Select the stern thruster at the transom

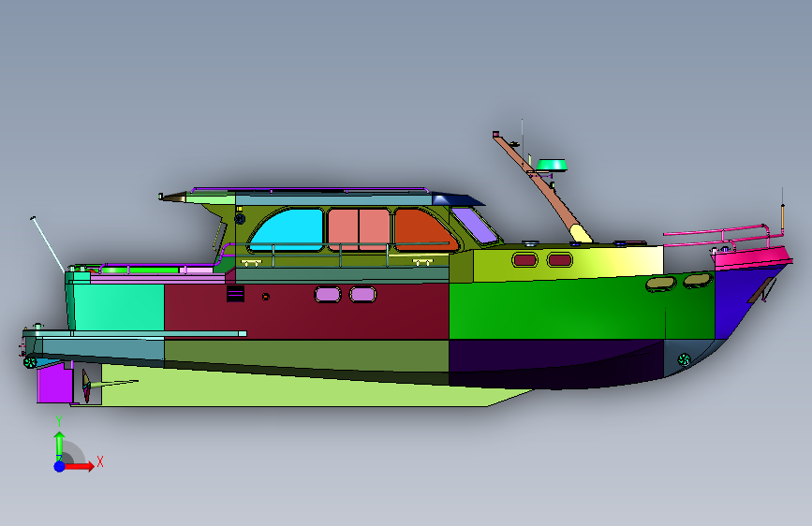pyautogui.click(x=30, y=362)
